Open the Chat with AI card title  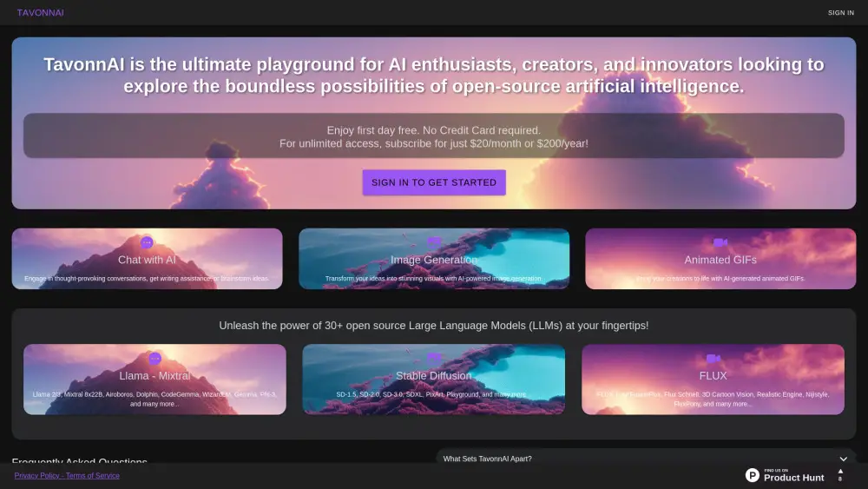[x=147, y=260]
